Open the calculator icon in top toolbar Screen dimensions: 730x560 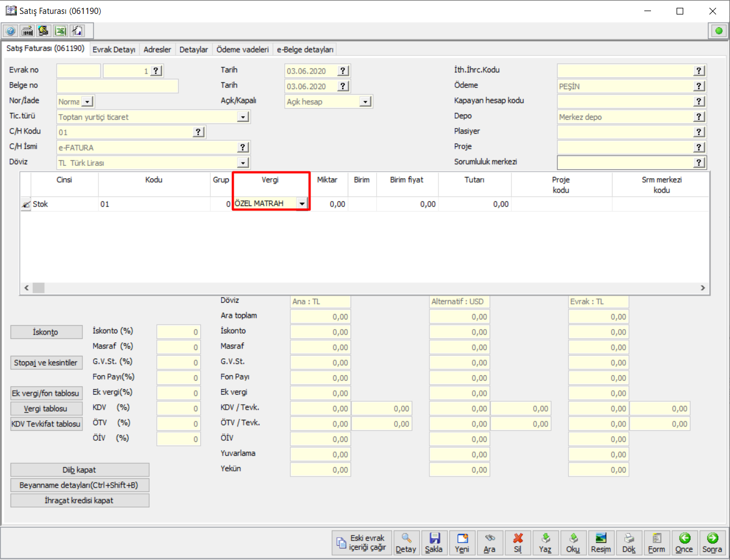27,31
